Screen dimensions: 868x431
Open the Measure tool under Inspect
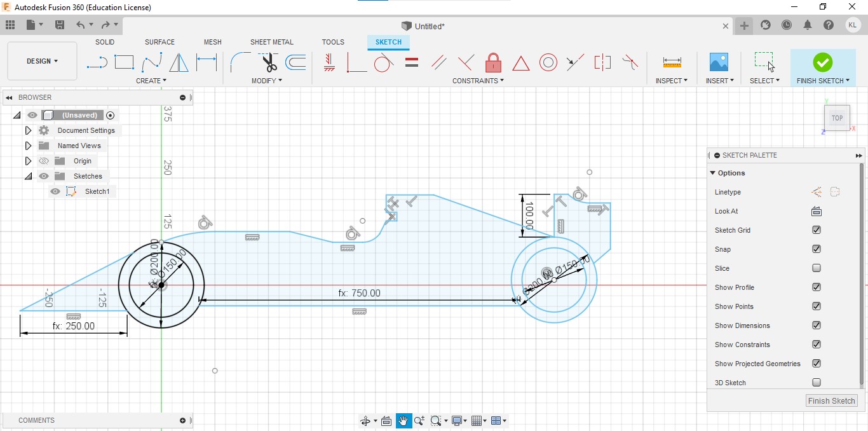tap(672, 62)
